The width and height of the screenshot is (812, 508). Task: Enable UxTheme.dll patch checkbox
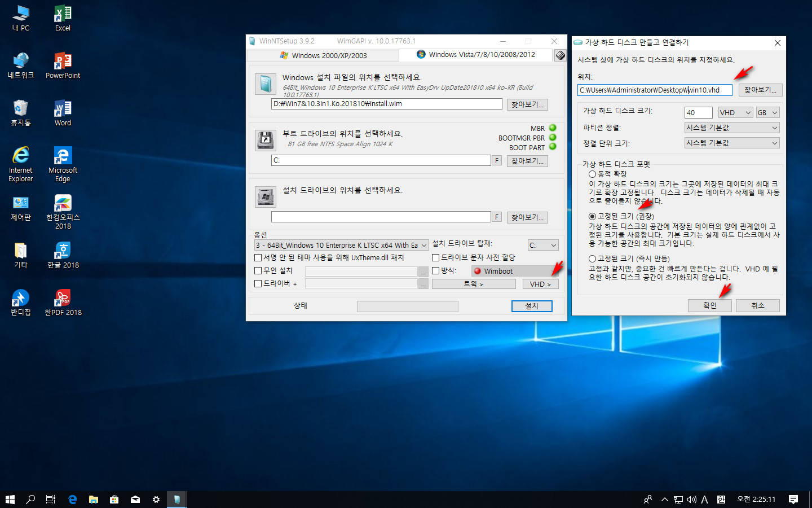258,257
